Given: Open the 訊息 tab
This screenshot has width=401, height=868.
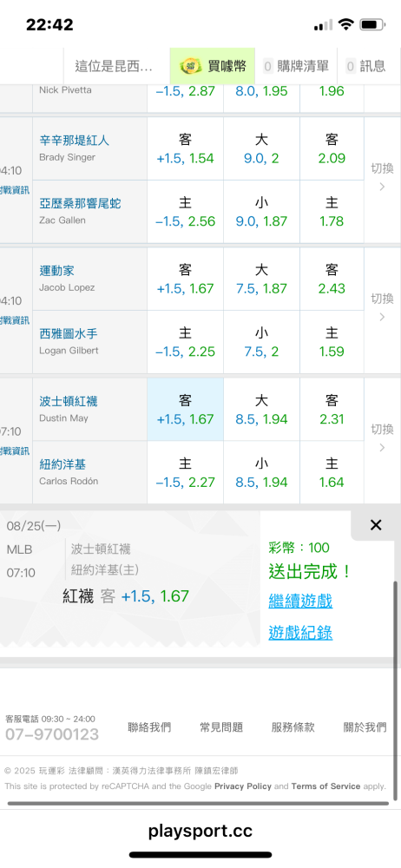Looking at the screenshot, I should point(365,67).
